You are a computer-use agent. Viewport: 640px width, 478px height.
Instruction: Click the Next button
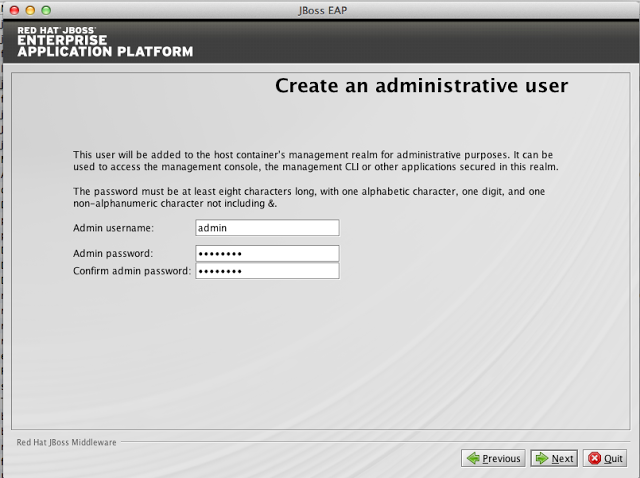click(554, 458)
